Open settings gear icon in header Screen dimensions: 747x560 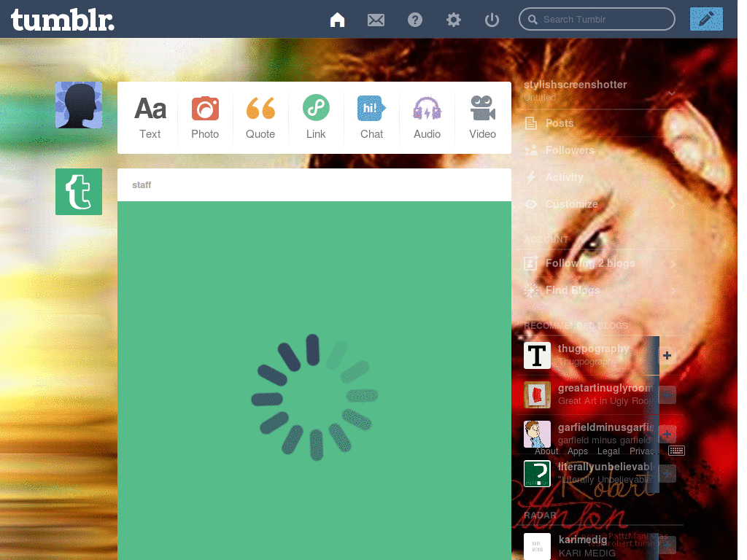pyautogui.click(x=454, y=20)
